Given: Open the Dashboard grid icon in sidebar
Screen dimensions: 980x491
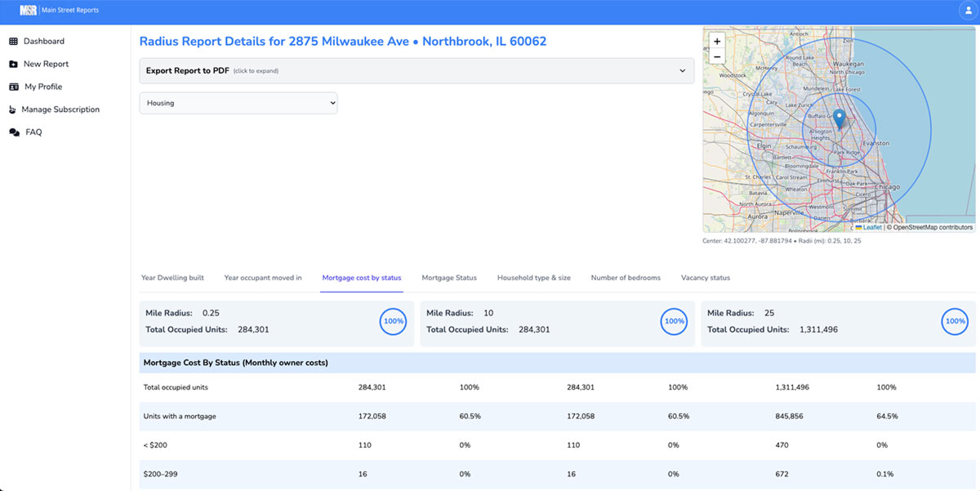Looking at the screenshot, I should click(x=14, y=41).
